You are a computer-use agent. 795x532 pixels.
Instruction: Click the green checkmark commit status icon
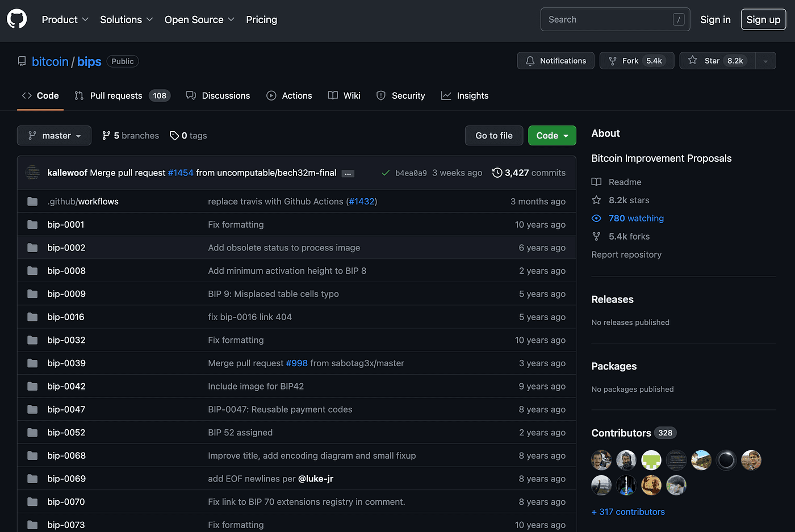tap(386, 173)
